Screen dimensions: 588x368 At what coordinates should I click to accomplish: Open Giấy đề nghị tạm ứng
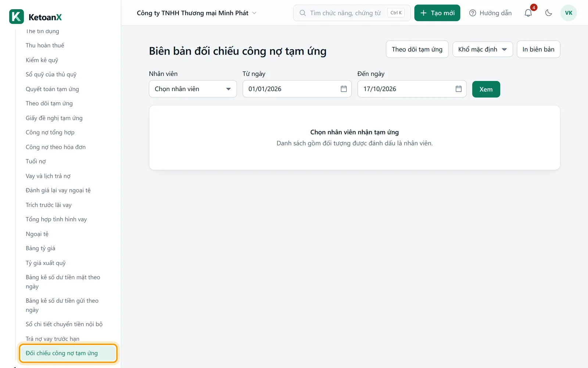[54, 118]
